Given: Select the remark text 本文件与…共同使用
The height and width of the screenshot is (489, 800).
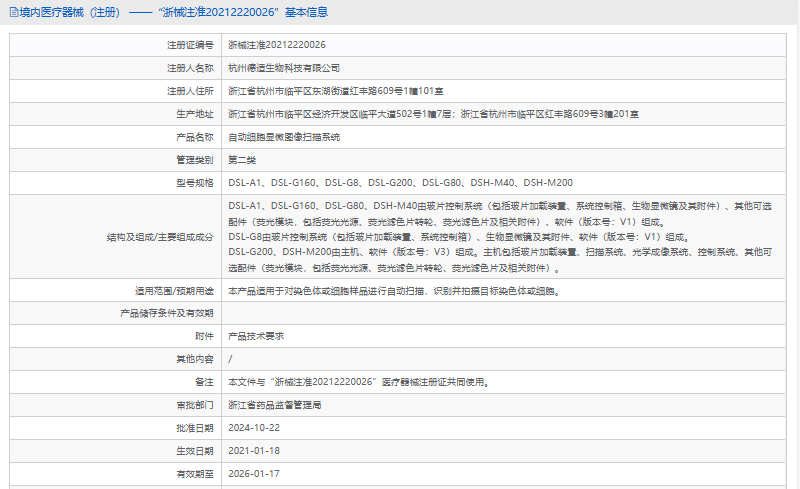Looking at the screenshot, I should tap(359, 382).
